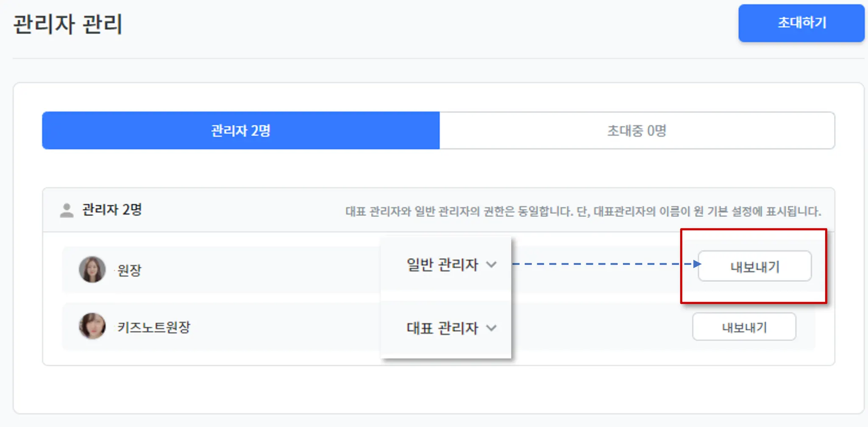Click the 초대하기 invite button

pos(801,23)
